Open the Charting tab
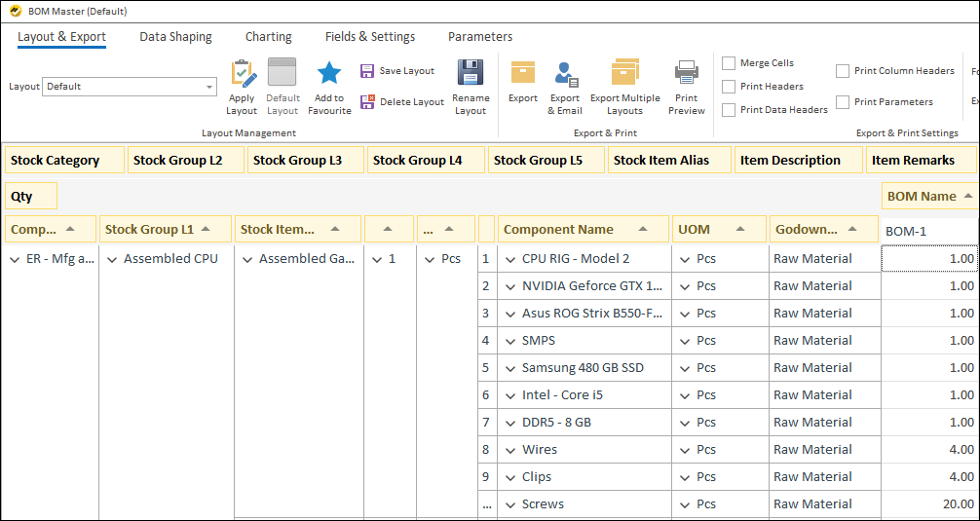The image size is (980, 521). [268, 37]
